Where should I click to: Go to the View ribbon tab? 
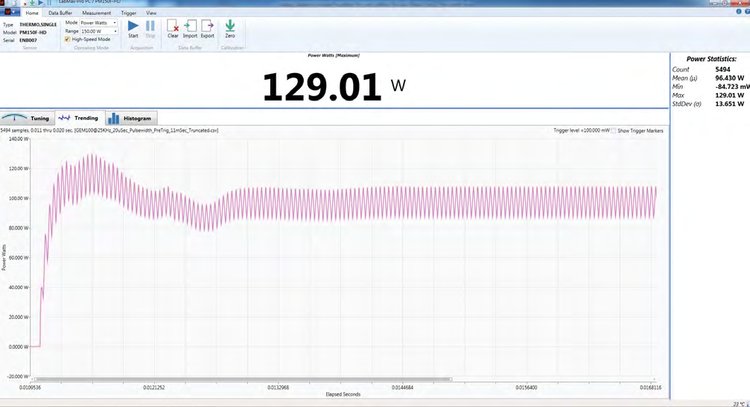(x=151, y=12)
